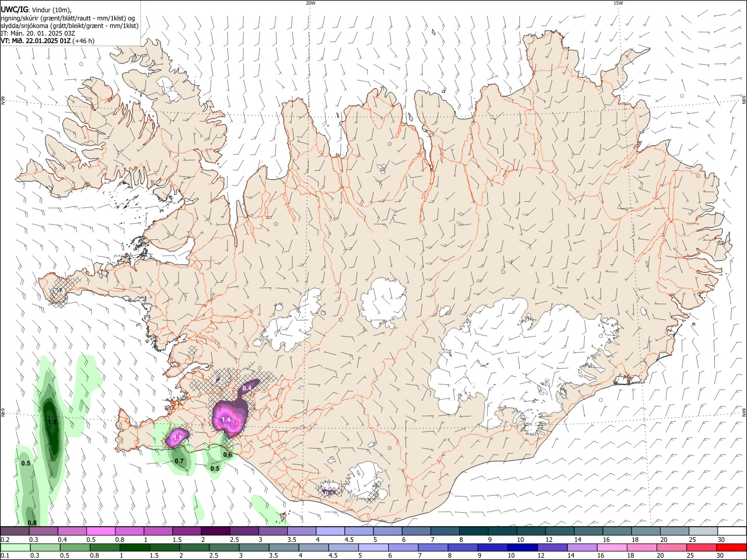This screenshot has width=747, height=560.
Task: Click the 0.6 rain label near the south coast
Action: tap(228, 455)
